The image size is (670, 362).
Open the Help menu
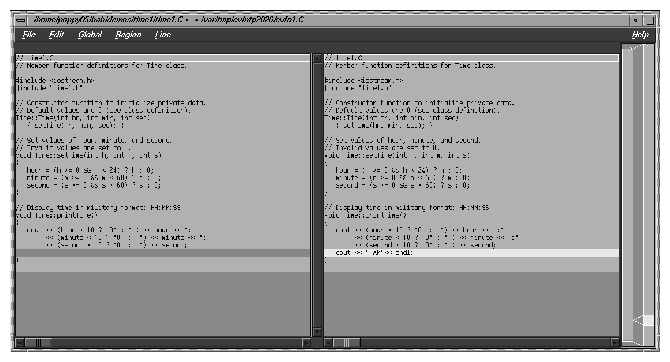[x=640, y=35]
